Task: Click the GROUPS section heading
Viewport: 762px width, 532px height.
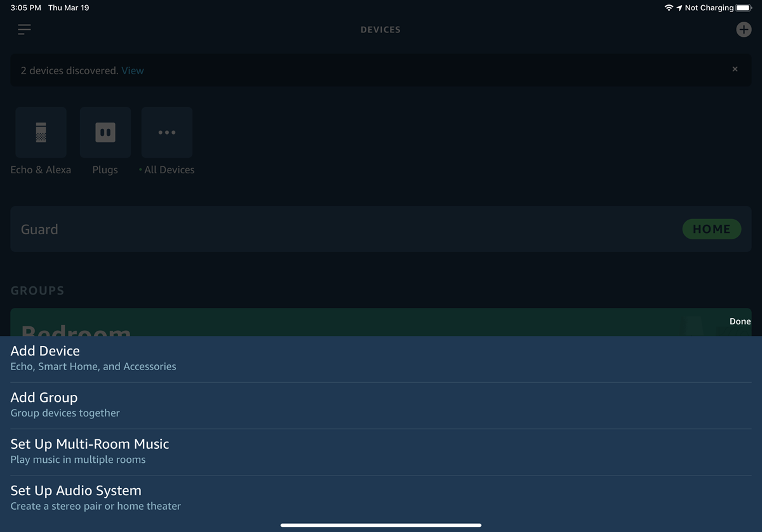Action: [x=37, y=291]
